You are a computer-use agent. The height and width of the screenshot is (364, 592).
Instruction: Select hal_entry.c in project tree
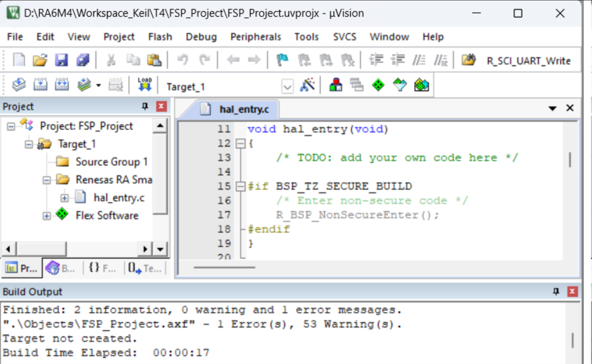119,198
